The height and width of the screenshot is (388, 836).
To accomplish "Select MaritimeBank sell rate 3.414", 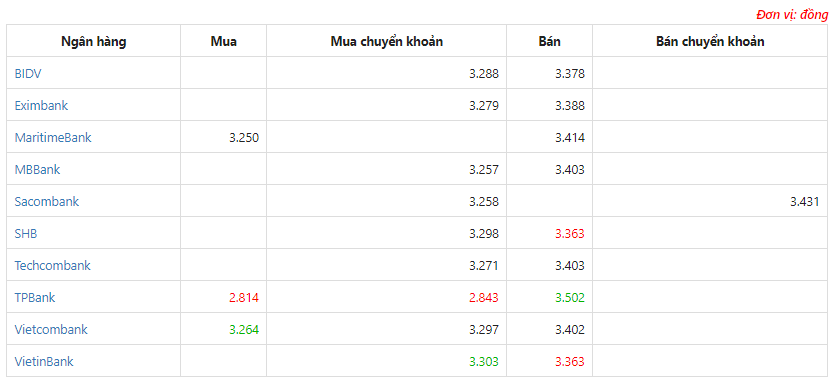I will [x=570, y=138].
